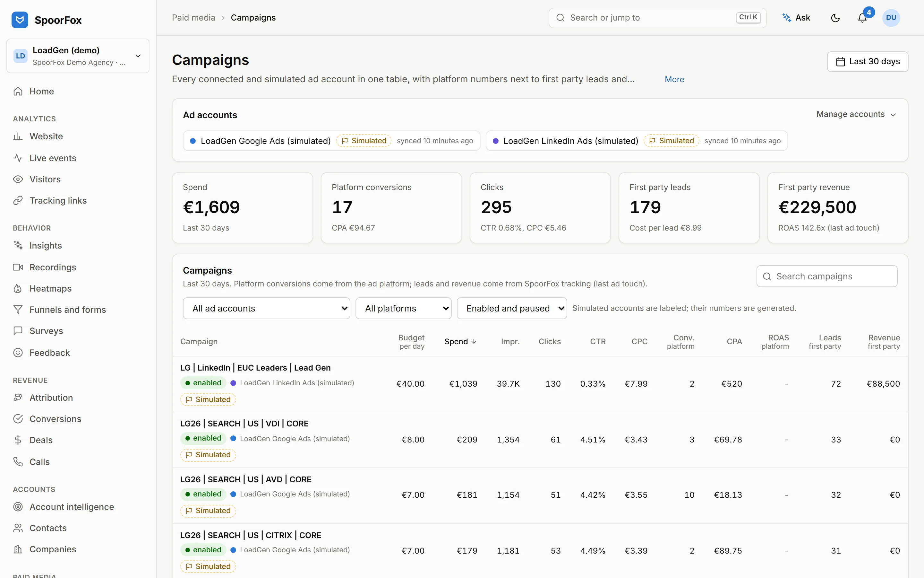Image resolution: width=924 pixels, height=578 pixels.
Task: Select the LoadGen Google Ads account chip
Action: coord(331,141)
